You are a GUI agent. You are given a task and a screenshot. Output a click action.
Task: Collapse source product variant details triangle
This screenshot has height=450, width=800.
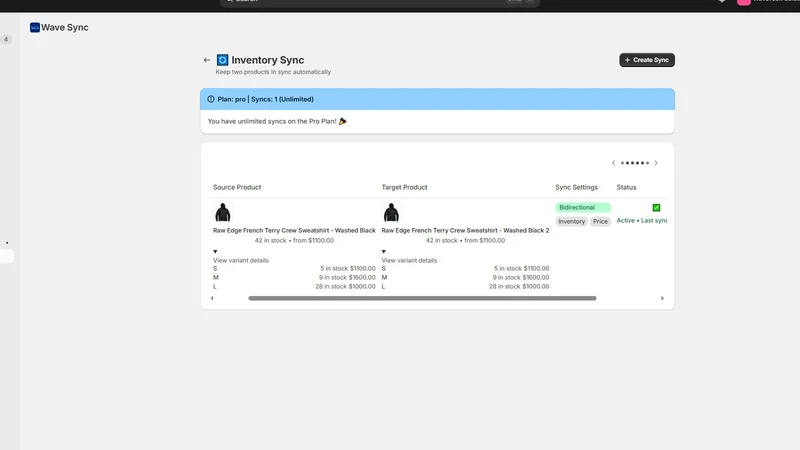pos(215,252)
